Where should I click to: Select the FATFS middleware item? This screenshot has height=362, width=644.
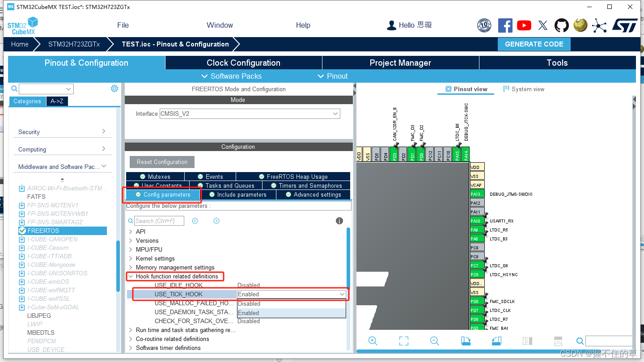pos(37,197)
